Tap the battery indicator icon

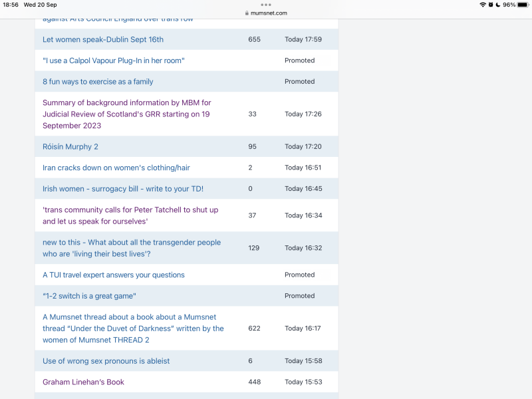(523, 5)
